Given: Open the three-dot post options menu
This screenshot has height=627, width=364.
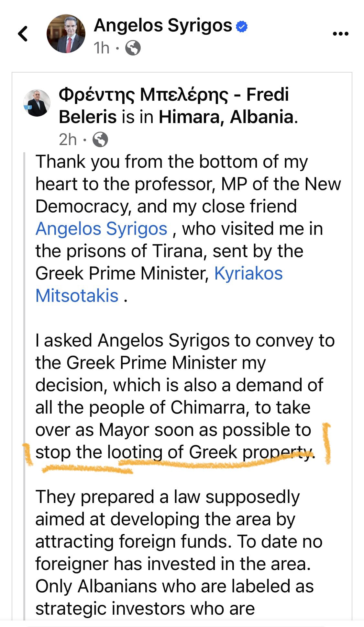Looking at the screenshot, I should coord(340,33).
